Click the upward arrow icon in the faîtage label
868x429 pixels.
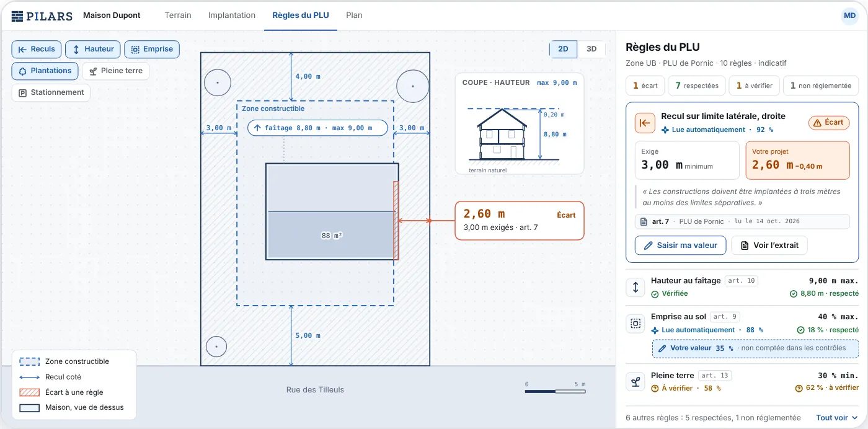coord(257,128)
